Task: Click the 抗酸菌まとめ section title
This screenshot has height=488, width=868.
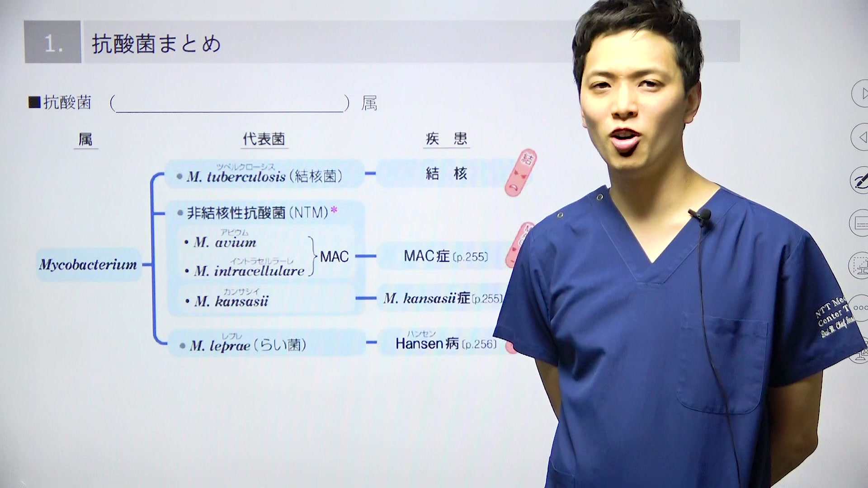Action: (156, 44)
